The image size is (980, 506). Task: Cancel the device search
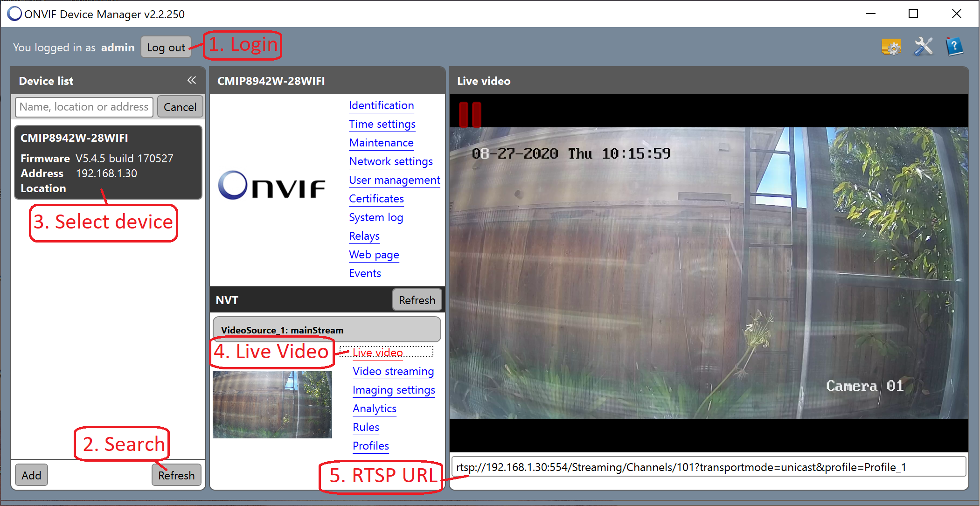pos(180,107)
